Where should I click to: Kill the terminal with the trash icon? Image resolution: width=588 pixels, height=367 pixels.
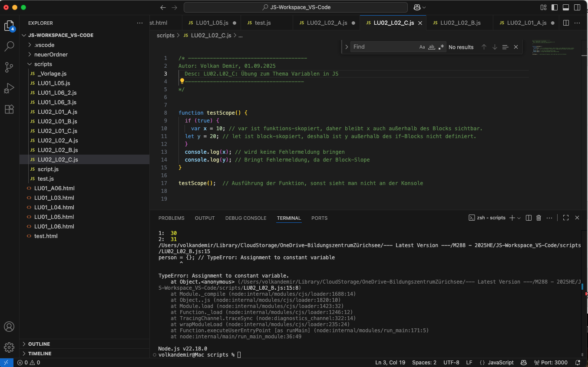(x=539, y=218)
